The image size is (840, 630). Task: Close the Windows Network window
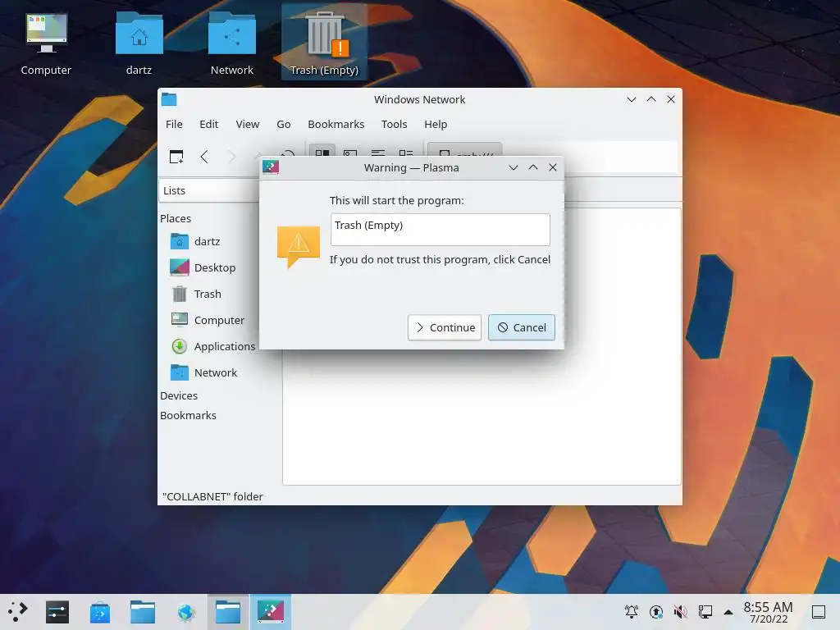coord(671,99)
